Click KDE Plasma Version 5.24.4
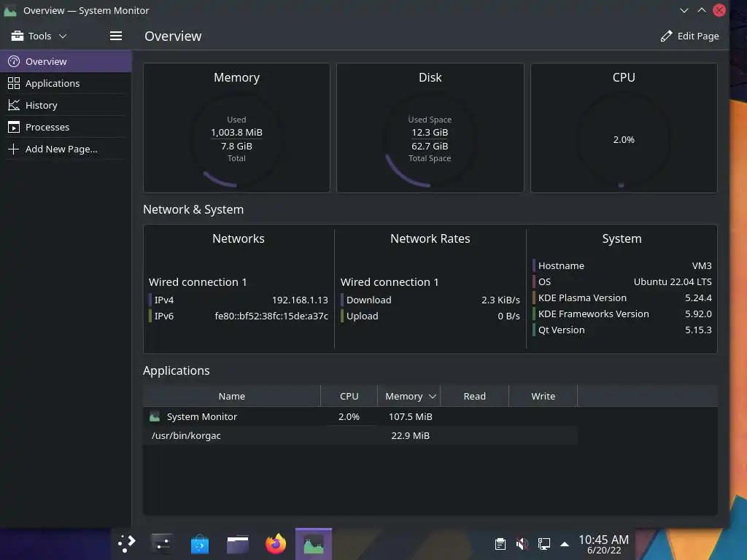Screen dimensions: 747x560 [698, 298]
